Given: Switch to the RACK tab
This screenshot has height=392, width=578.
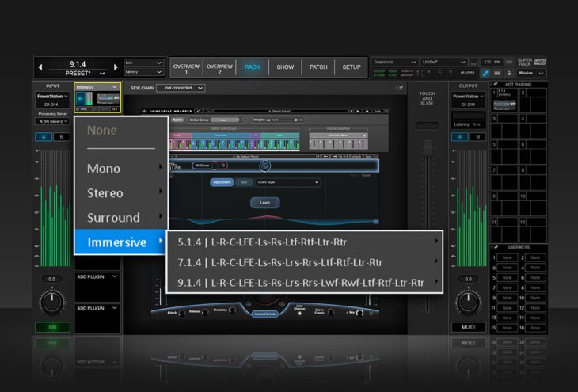Looking at the screenshot, I should click(x=252, y=67).
